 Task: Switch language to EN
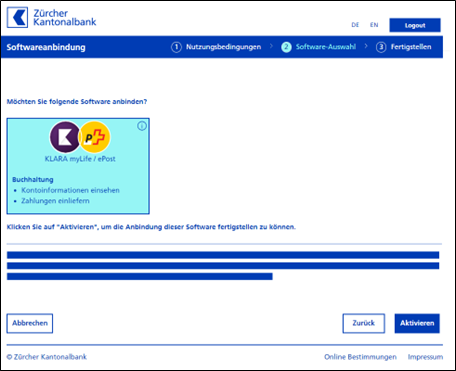coord(374,25)
